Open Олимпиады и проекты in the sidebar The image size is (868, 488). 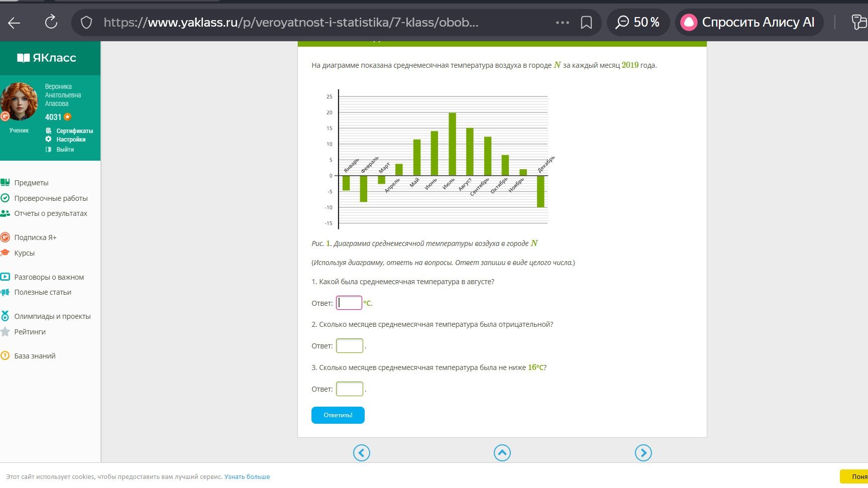pos(52,316)
